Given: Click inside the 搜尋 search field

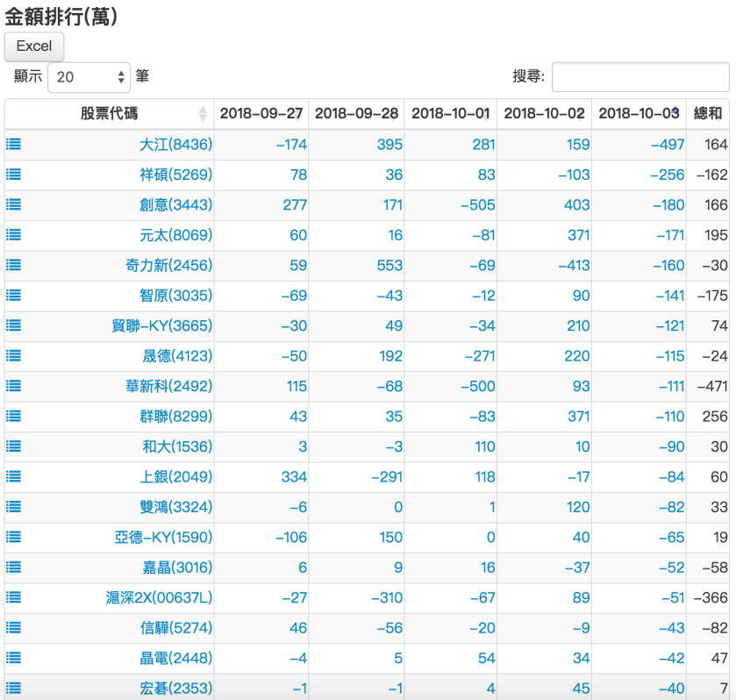Looking at the screenshot, I should pos(640,76).
